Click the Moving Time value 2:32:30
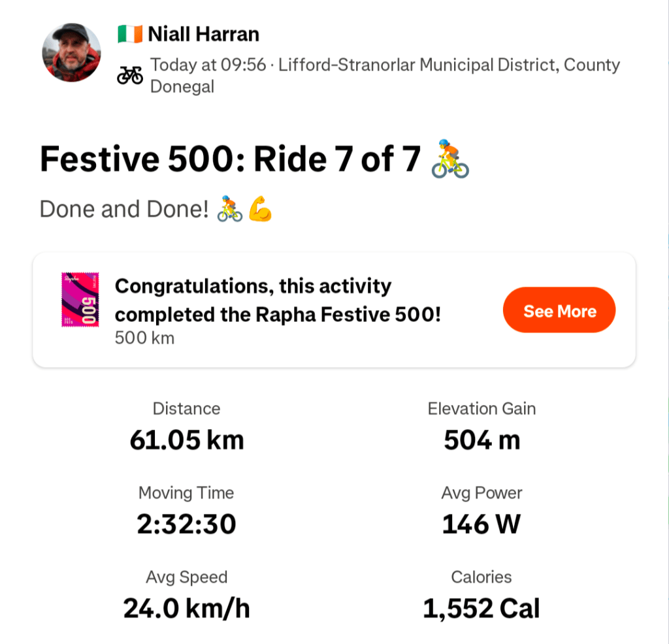 (186, 524)
